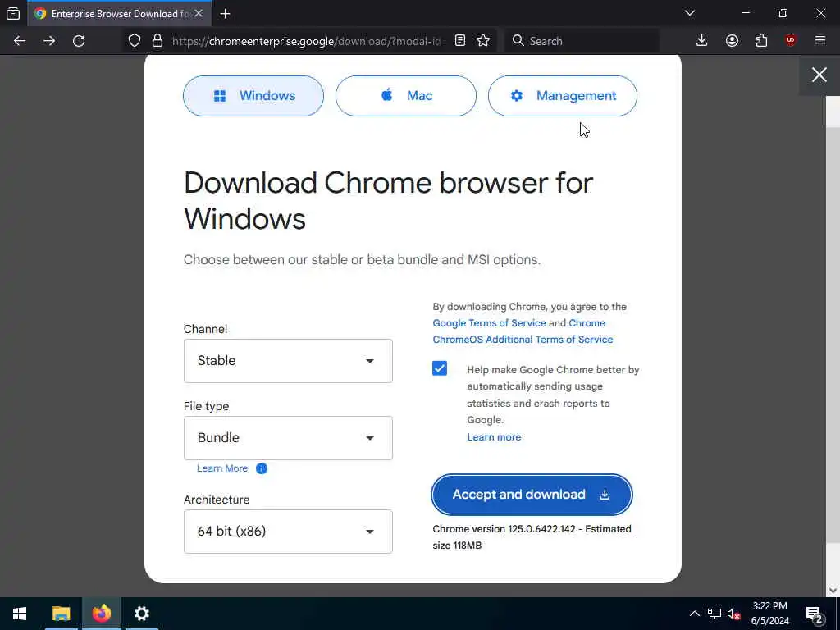The width and height of the screenshot is (840, 630).
Task: Open Chrome ChromeOS Additional Terms of Service
Action: pyautogui.click(x=523, y=339)
